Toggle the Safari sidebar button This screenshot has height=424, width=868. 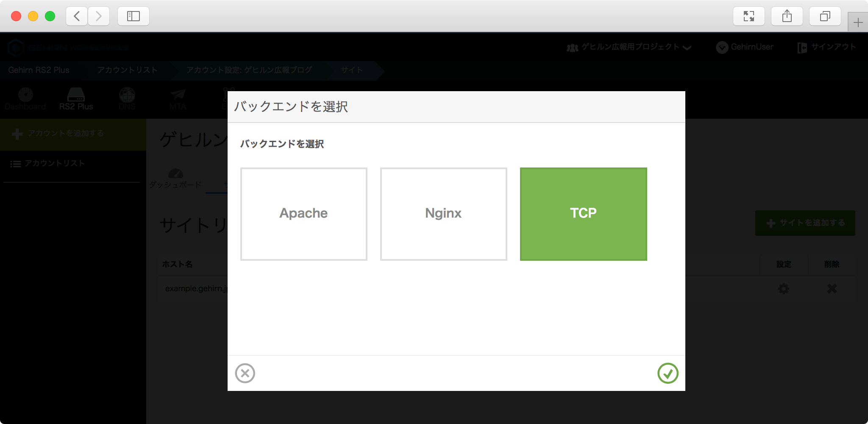click(134, 16)
